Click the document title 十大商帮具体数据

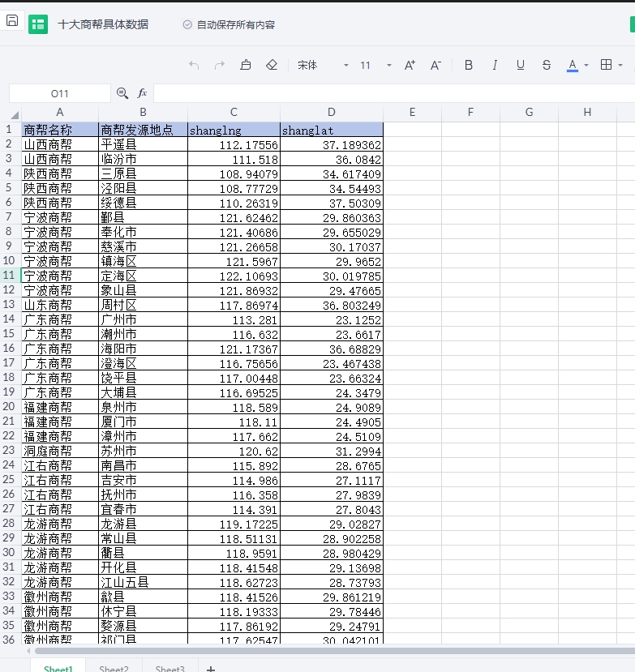click(x=103, y=24)
